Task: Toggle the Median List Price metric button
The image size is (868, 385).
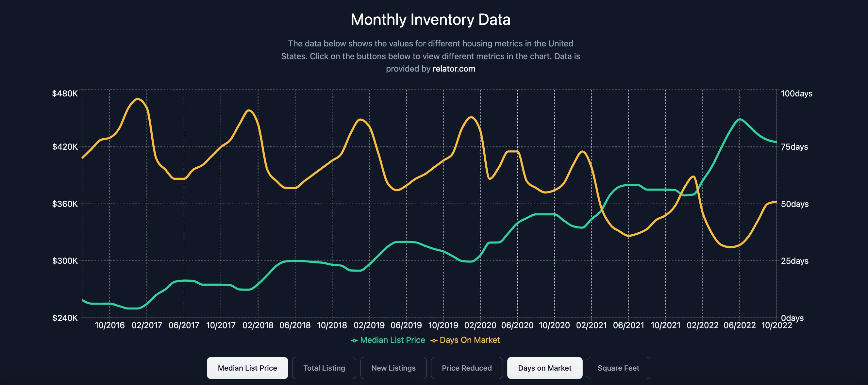Action: (x=247, y=368)
